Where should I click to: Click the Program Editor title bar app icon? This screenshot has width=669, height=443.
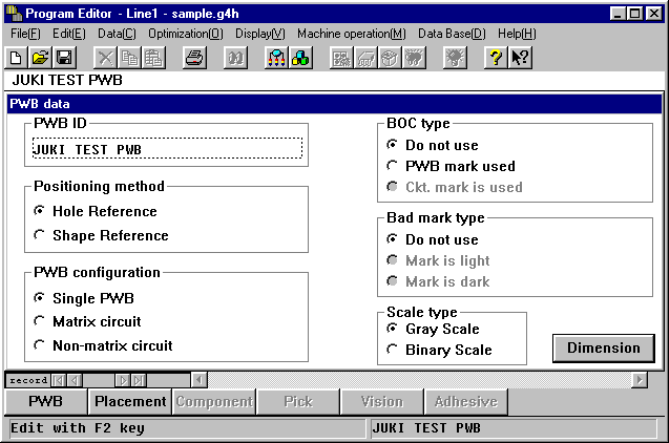coord(14,14)
